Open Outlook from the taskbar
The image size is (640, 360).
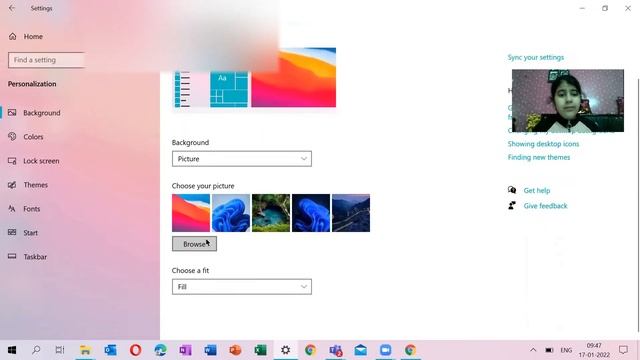tap(110, 350)
